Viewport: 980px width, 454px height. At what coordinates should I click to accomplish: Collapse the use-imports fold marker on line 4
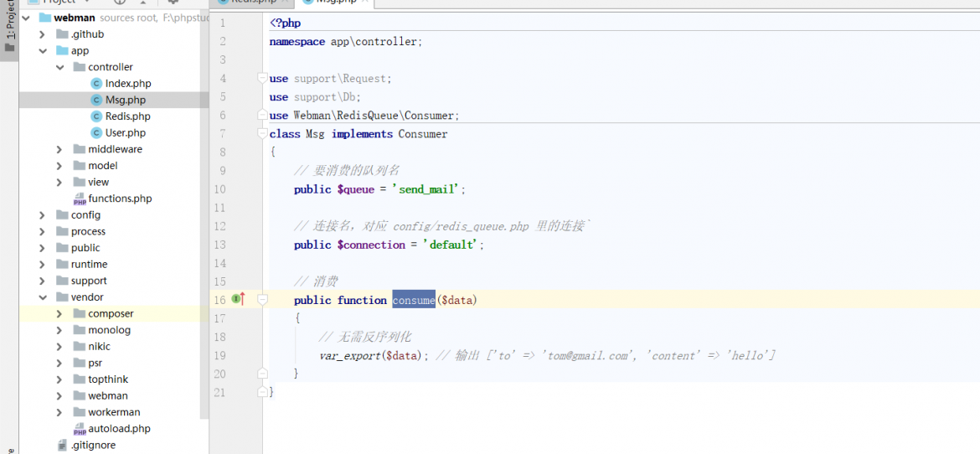[262, 78]
